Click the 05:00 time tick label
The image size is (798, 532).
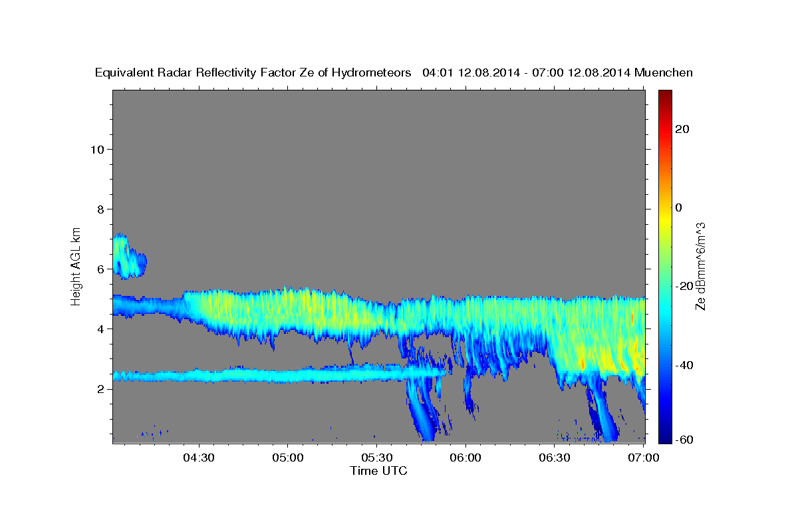[288, 458]
